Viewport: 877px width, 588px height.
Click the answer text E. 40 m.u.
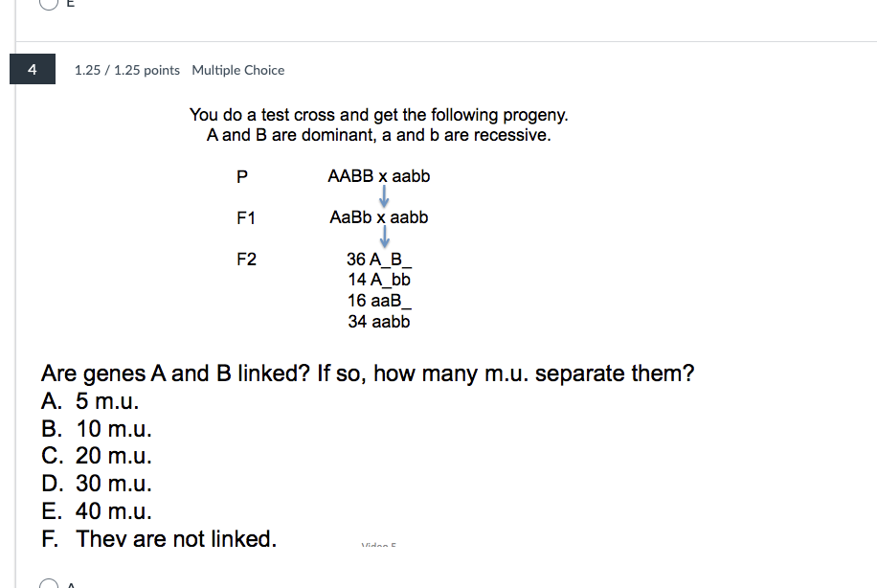(x=97, y=511)
